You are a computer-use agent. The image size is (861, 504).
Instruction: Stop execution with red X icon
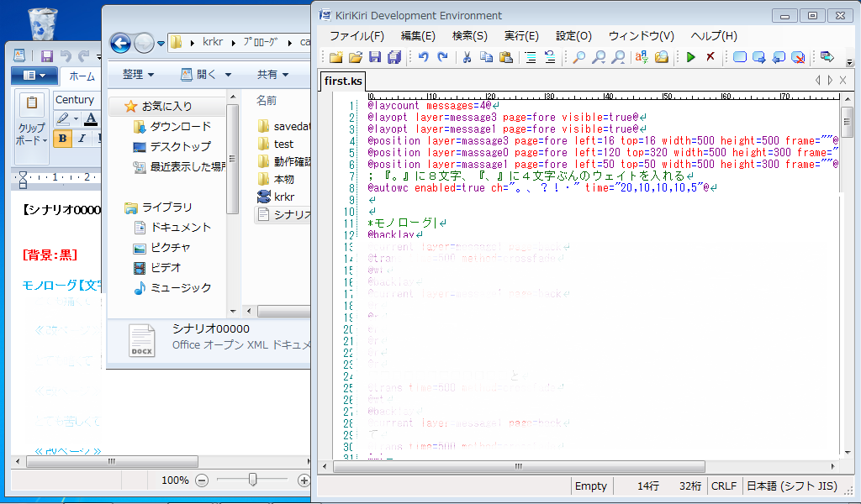coord(710,57)
